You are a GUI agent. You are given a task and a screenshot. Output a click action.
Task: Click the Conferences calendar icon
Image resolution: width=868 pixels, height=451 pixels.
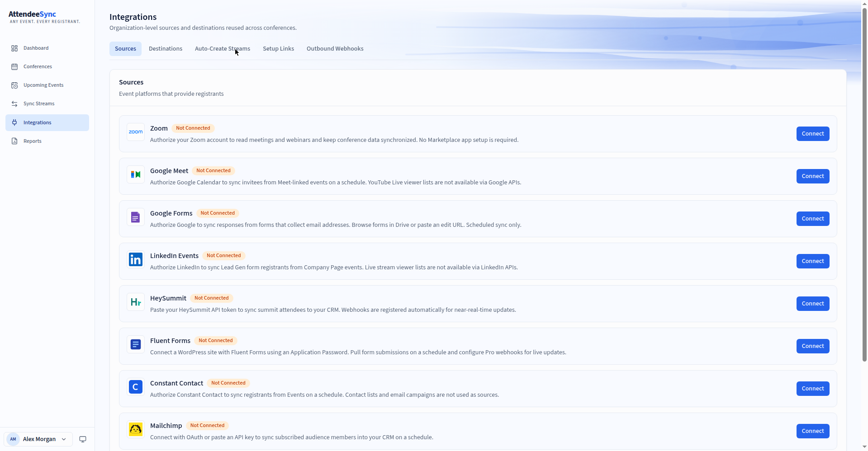(x=14, y=67)
